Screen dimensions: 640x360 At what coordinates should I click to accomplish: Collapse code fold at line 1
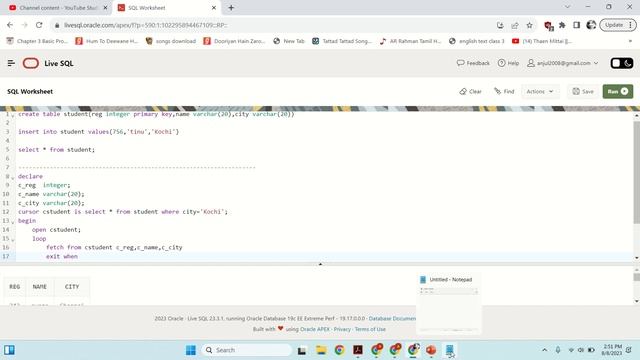13,115
